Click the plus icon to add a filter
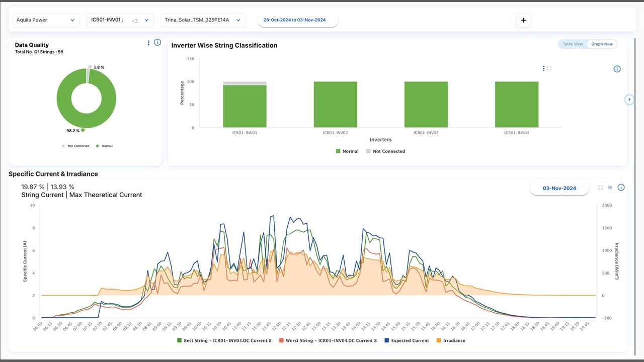The width and height of the screenshot is (644, 362). pyautogui.click(x=523, y=20)
